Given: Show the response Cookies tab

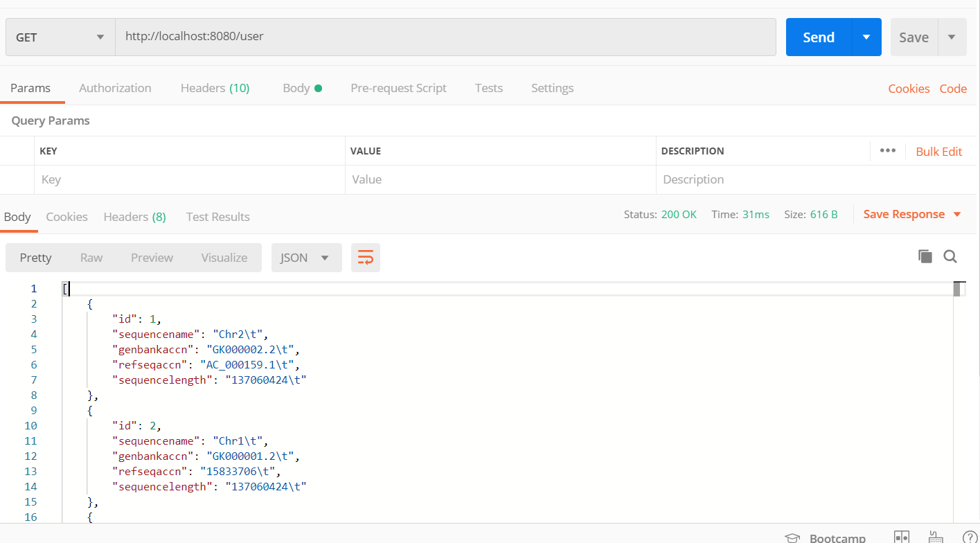Looking at the screenshot, I should tap(66, 217).
